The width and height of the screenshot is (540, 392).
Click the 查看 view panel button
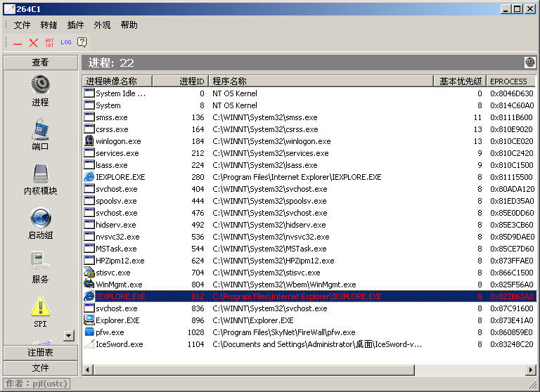[41, 63]
